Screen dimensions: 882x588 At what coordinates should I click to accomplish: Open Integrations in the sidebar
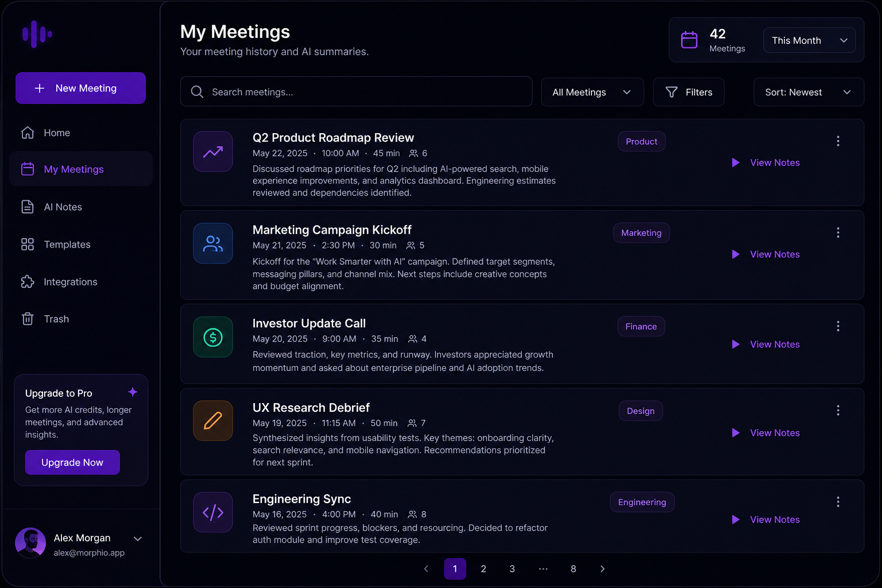tap(81, 281)
